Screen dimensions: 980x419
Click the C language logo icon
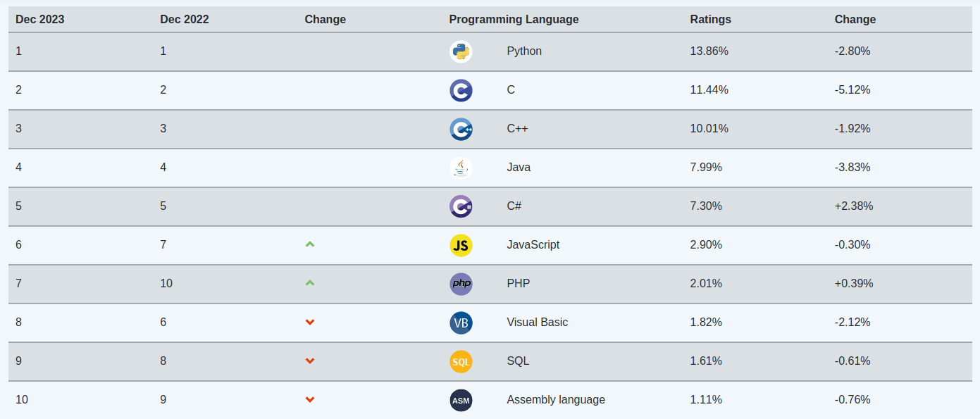461,90
